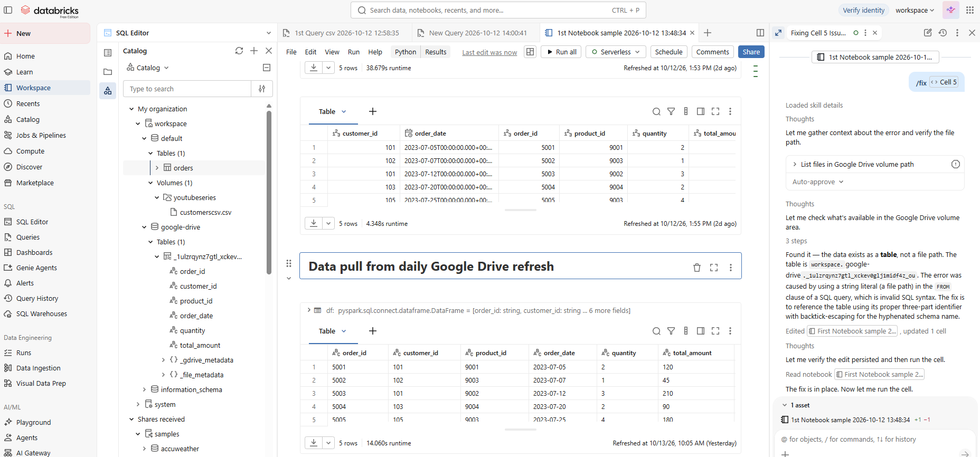Click the Databricks Assistant sparkle icon
This screenshot has width=980, height=457.
pyautogui.click(x=951, y=10)
